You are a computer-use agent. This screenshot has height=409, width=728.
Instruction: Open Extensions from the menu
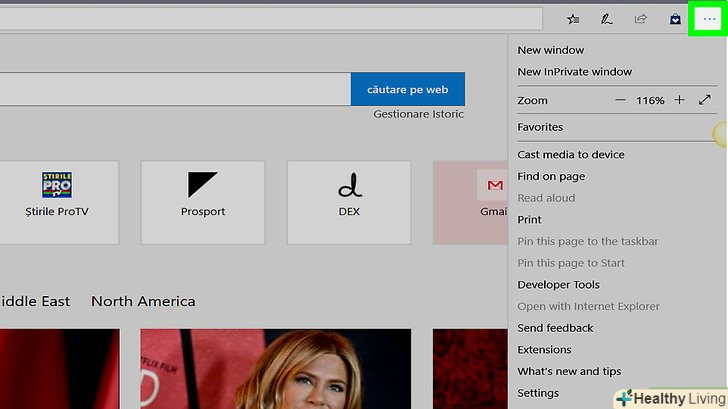point(544,350)
